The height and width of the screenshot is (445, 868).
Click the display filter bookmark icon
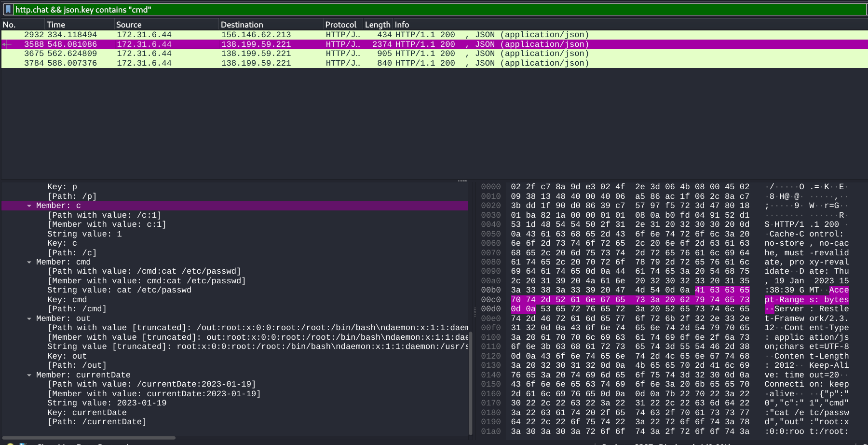8,9
